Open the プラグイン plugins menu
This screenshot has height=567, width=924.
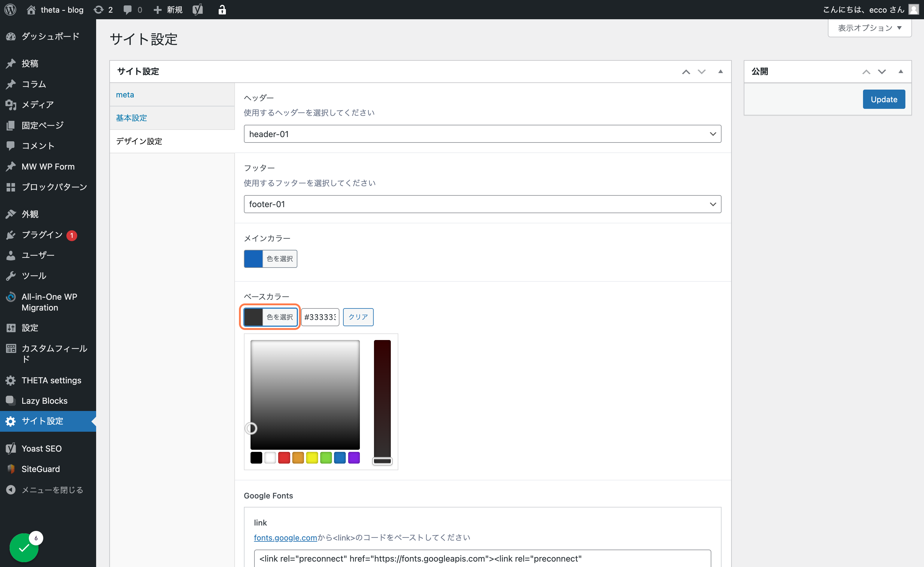click(x=48, y=235)
